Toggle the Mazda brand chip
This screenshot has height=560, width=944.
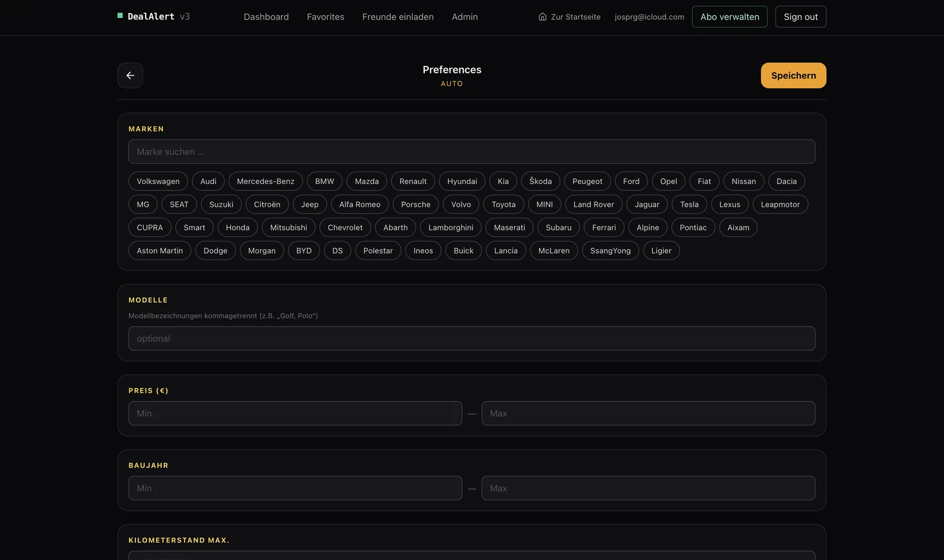[367, 181]
